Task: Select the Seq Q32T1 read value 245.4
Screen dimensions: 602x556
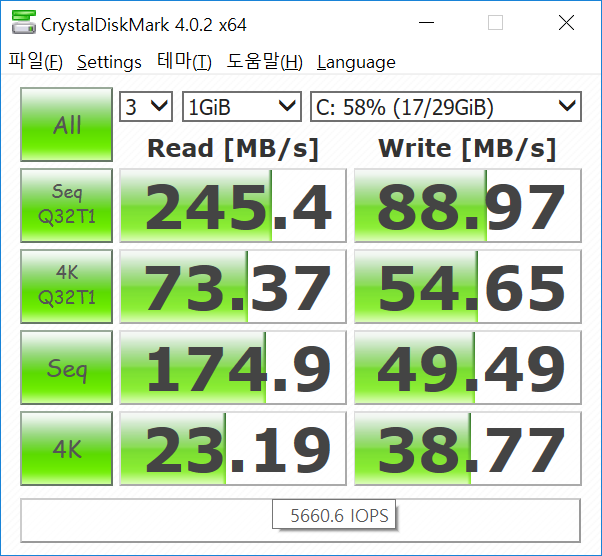Action: click(233, 205)
